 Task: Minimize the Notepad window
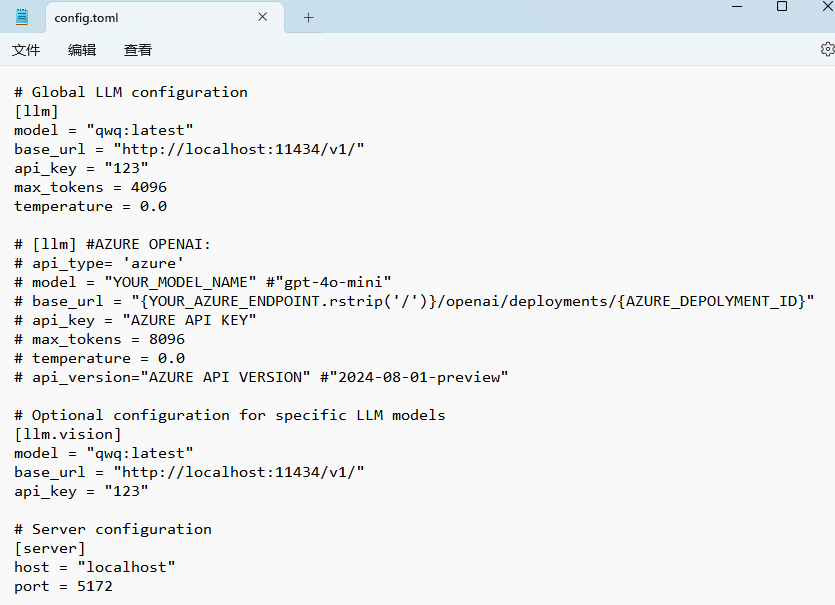click(737, 6)
